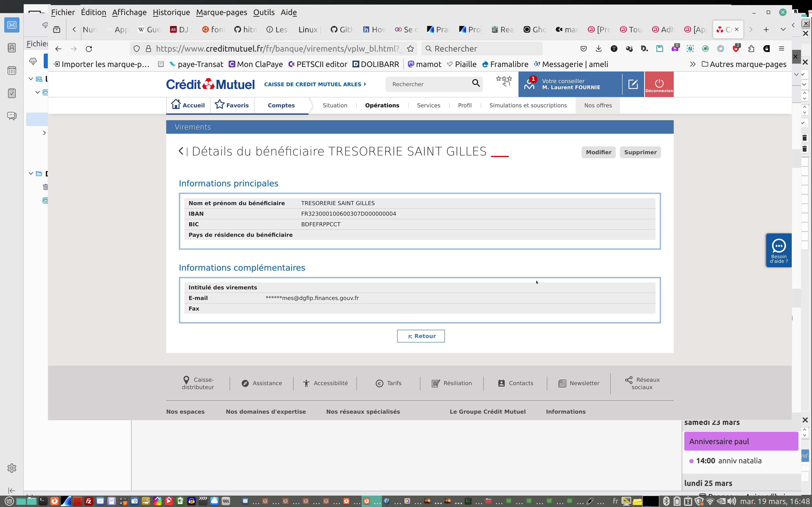
Task: Expand the CAISSE DE CREDIT MUTUEL ARLES link
Action: coord(315,84)
